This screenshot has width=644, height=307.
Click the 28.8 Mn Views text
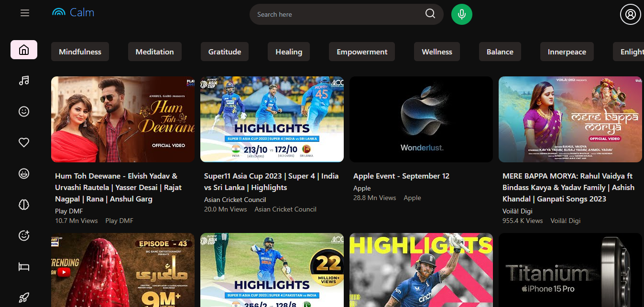[375, 198]
